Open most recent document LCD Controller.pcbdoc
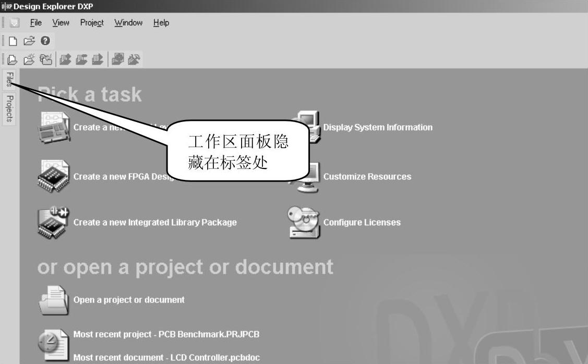Screen dimensions: 588x364 (x=166, y=358)
